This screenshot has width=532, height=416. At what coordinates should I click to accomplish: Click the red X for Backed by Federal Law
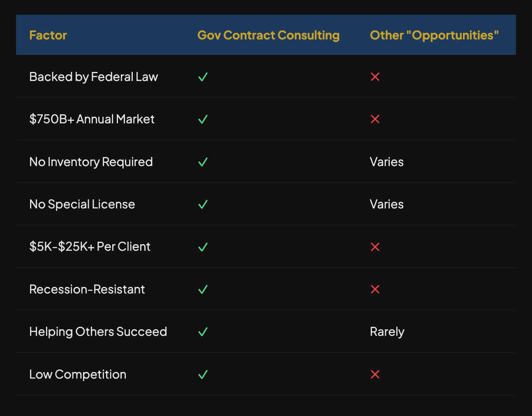[375, 77]
